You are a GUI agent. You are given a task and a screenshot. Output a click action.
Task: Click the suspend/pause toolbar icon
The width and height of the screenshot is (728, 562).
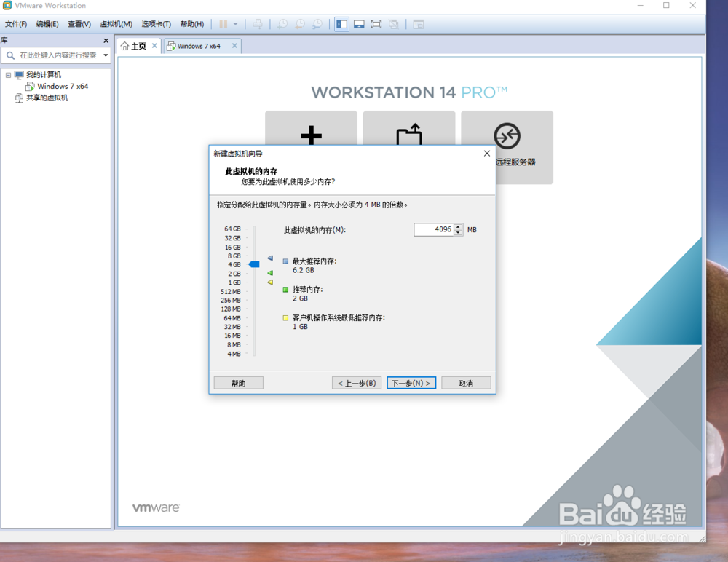[223, 24]
